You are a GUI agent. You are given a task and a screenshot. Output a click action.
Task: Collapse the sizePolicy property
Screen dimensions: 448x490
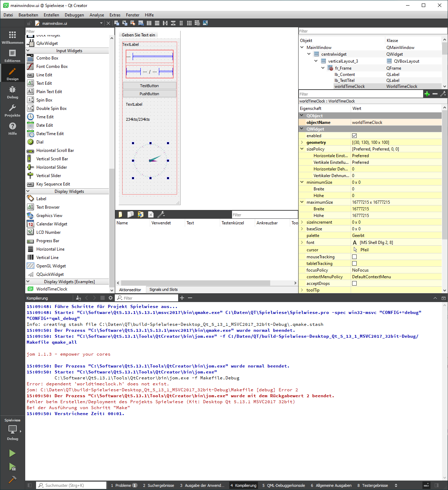click(302, 149)
